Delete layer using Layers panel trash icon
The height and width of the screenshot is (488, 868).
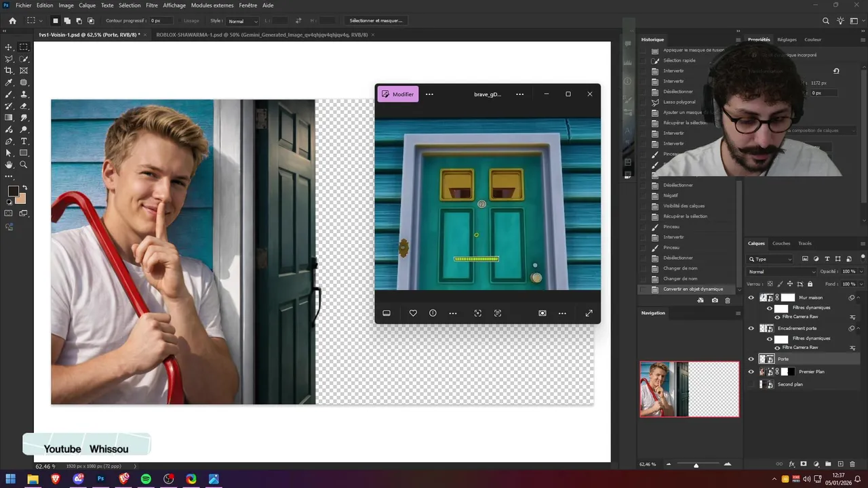click(852, 464)
